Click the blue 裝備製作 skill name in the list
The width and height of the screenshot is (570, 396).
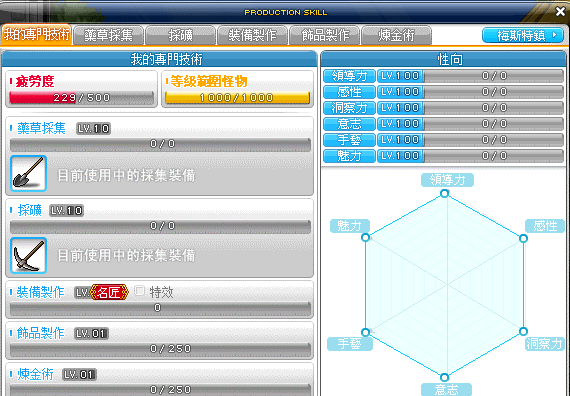40,292
